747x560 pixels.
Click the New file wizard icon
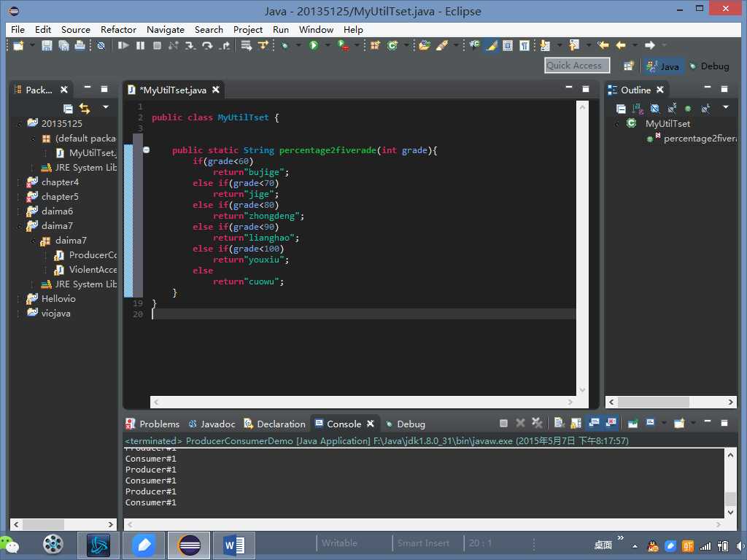[x=18, y=46]
